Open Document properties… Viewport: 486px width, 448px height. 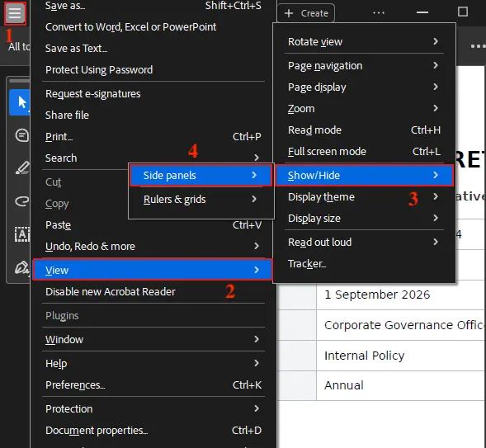pyautogui.click(x=153, y=430)
